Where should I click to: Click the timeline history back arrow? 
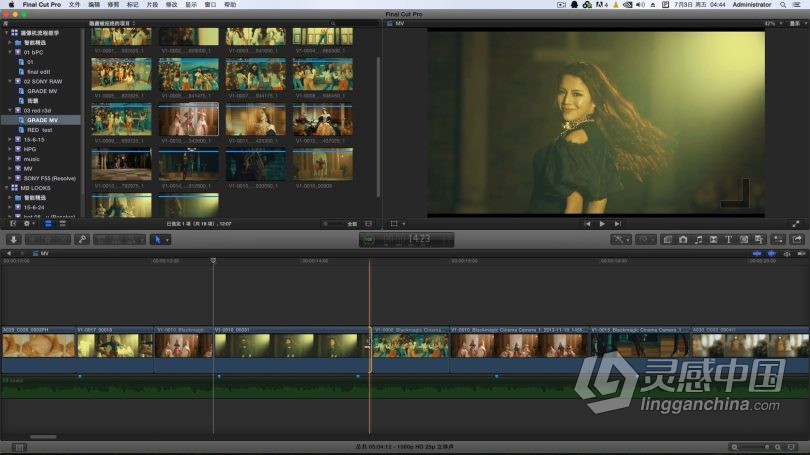9,254
